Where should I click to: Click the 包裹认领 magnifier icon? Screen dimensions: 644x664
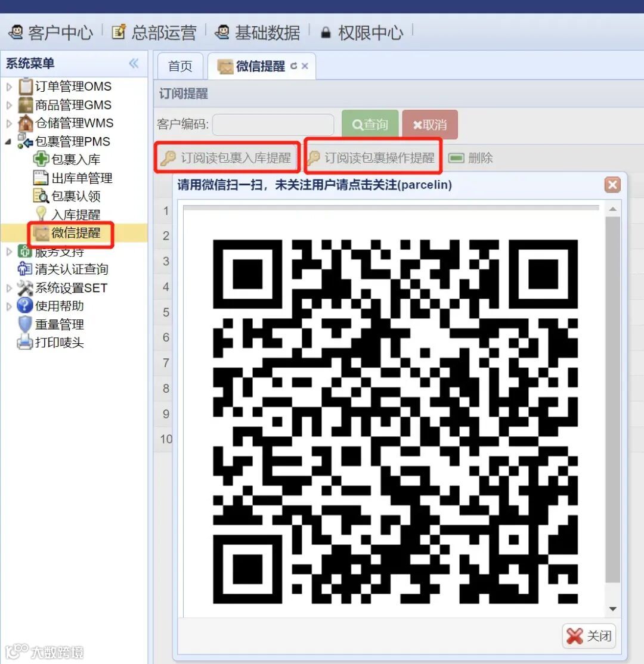coord(41,196)
